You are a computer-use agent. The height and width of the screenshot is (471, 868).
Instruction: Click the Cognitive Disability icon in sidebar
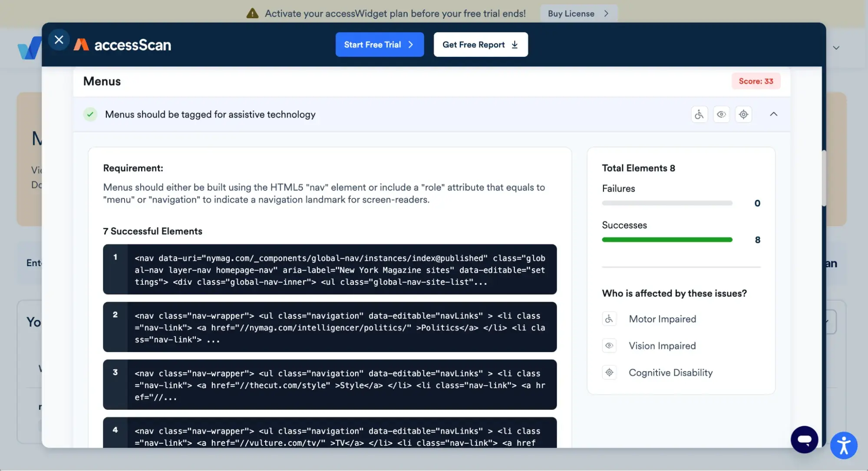(x=609, y=373)
